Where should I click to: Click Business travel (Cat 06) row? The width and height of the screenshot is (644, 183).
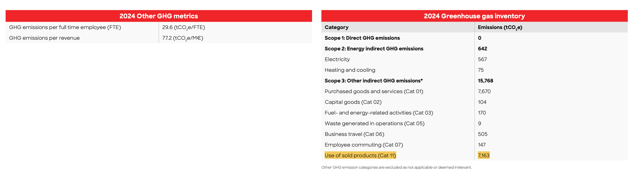pyautogui.click(x=474, y=134)
